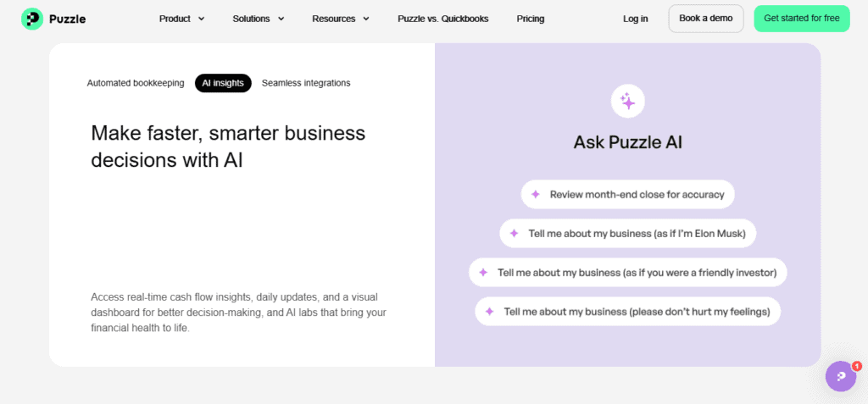The image size is (868, 404).
Task: Click sparkle icon beside the friendly investor prompt
Action: [x=483, y=272]
